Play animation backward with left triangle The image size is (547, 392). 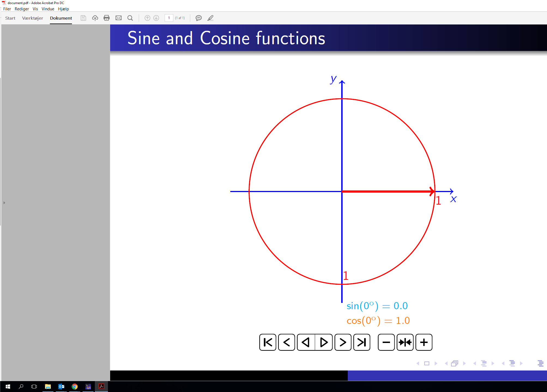[x=306, y=342]
